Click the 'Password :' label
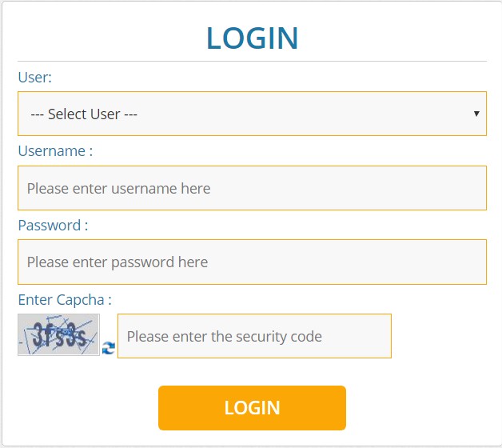 [x=53, y=225]
